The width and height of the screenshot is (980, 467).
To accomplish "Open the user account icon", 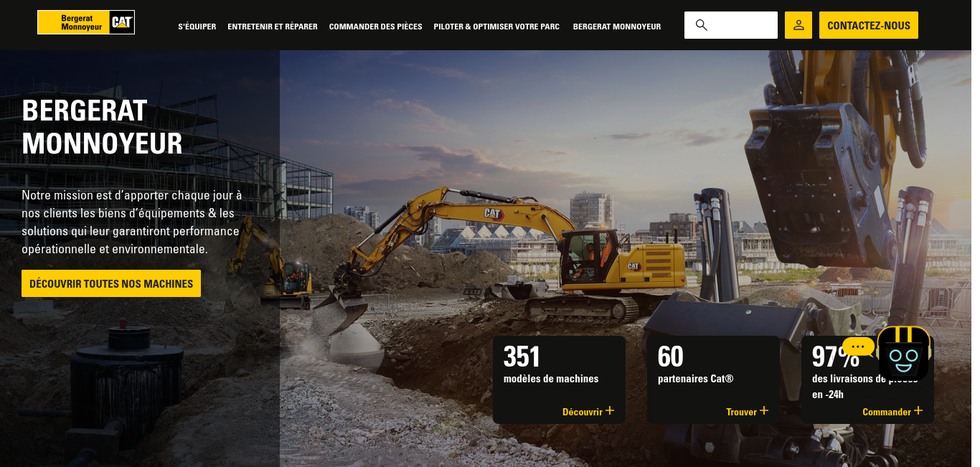I will [798, 25].
